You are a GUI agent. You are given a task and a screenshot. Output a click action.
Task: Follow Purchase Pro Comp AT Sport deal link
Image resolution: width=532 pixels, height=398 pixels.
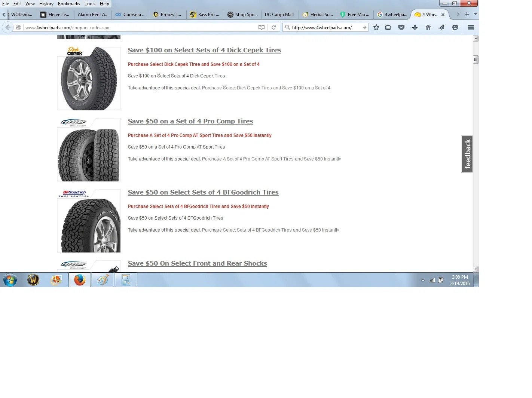pyautogui.click(x=271, y=159)
